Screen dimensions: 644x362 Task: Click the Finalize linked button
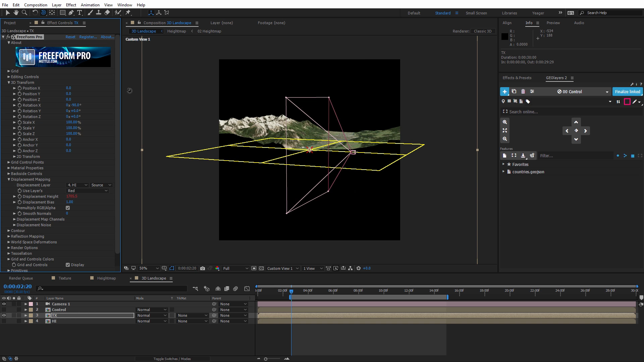coord(627,92)
